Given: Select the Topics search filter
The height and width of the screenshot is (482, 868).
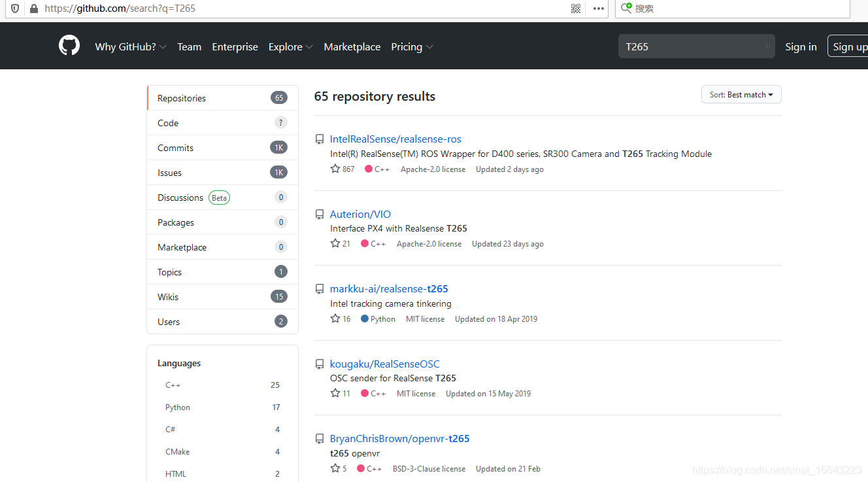Looking at the screenshot, I should click(x=223, y=272).
